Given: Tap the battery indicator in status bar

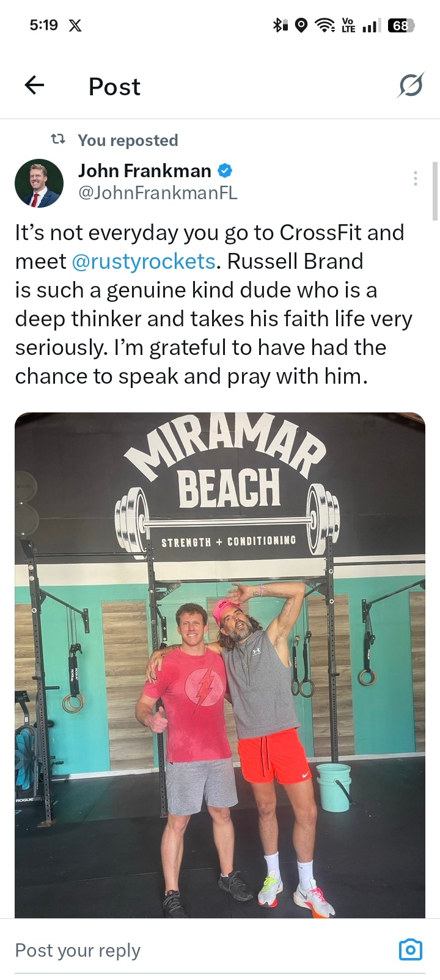Looking at the screenshot, I should [400, 26].
